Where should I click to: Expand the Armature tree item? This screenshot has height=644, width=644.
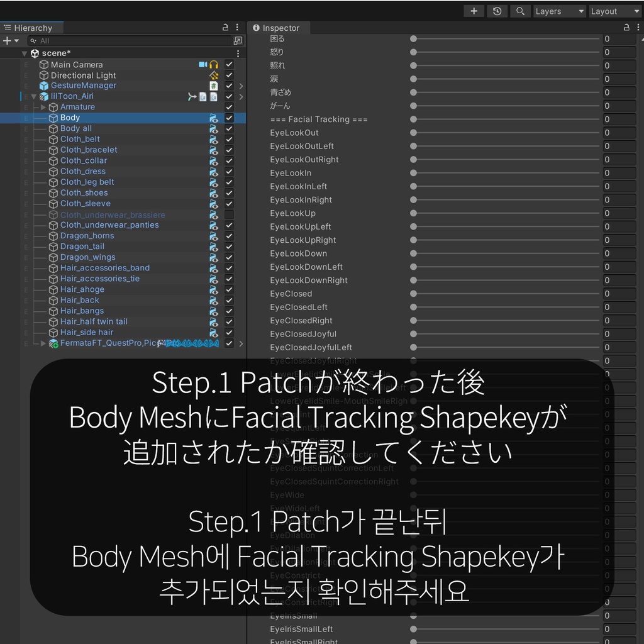click(x=42, y=107)
